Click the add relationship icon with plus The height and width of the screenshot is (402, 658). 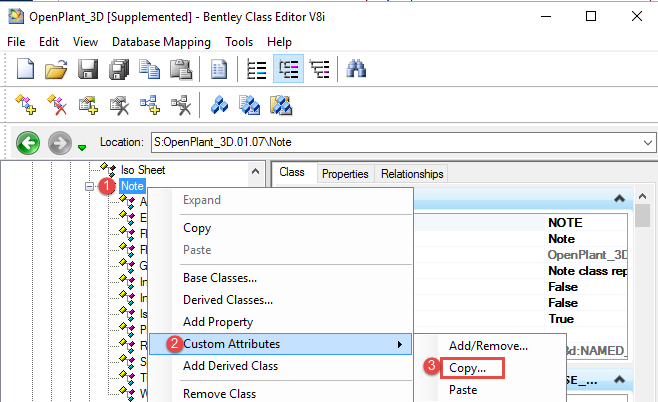click(x=150, y=105)
